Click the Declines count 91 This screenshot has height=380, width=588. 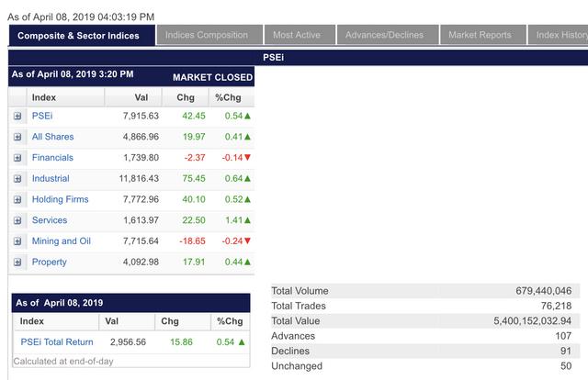(566, 351)
